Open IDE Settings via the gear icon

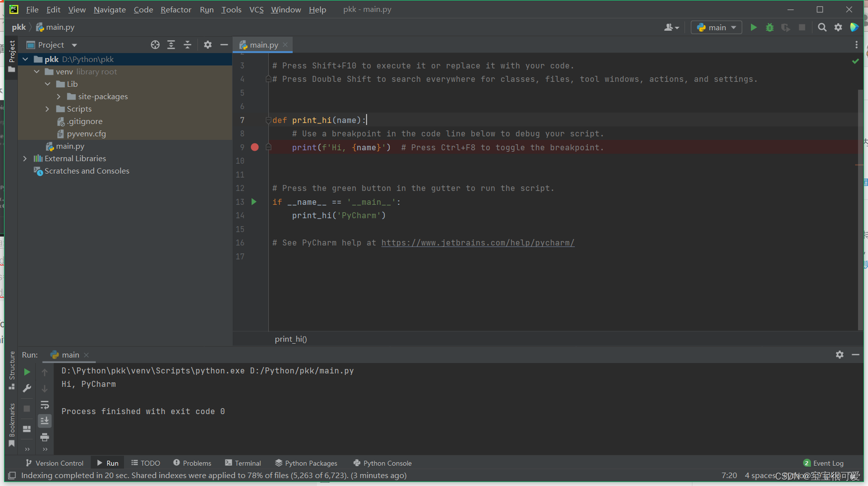click(838, 27)
